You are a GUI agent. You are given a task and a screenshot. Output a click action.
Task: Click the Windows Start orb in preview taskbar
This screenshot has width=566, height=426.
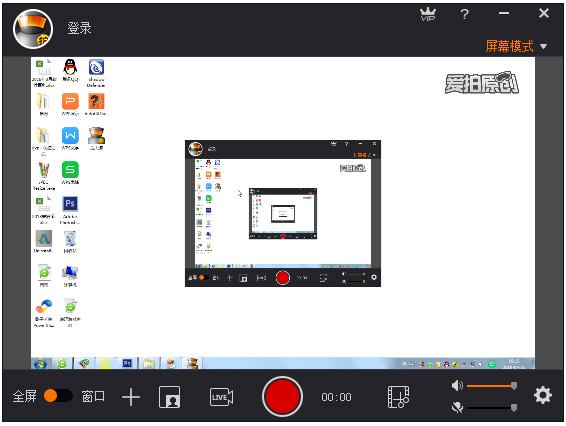pyautogui.click(x=40, y=364)
